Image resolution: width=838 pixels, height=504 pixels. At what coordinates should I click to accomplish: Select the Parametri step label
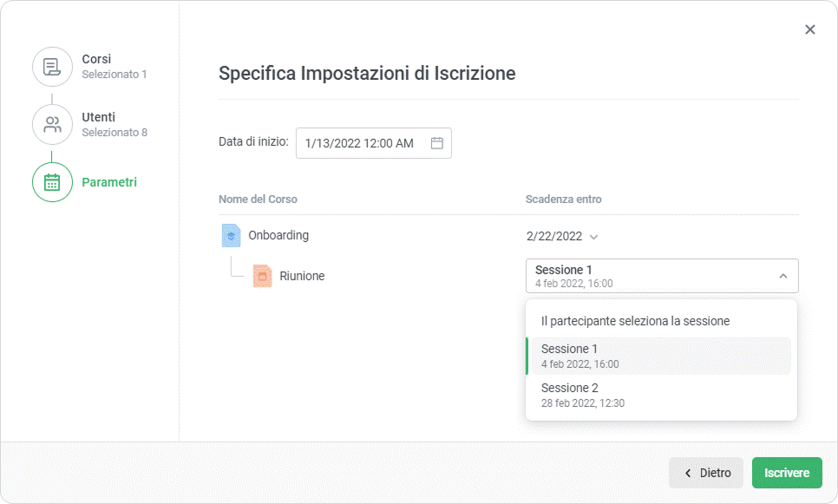pos(109,182)
